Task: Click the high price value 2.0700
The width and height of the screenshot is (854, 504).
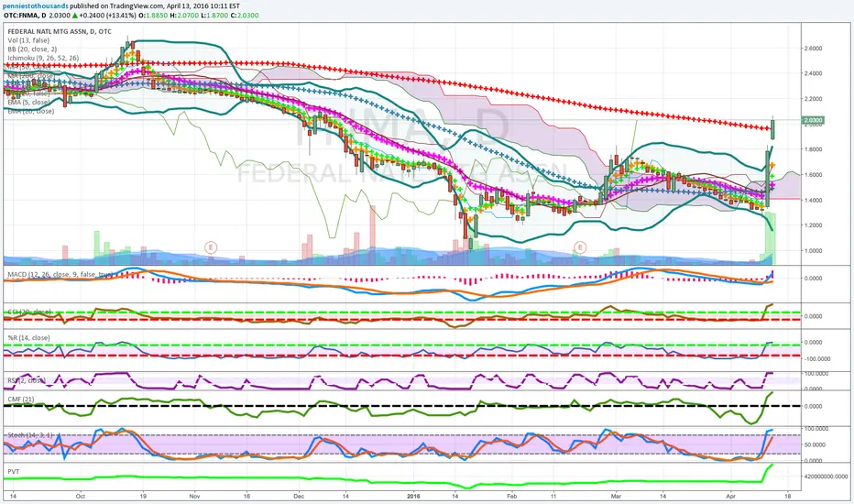Action: click(x=187, y=16)
